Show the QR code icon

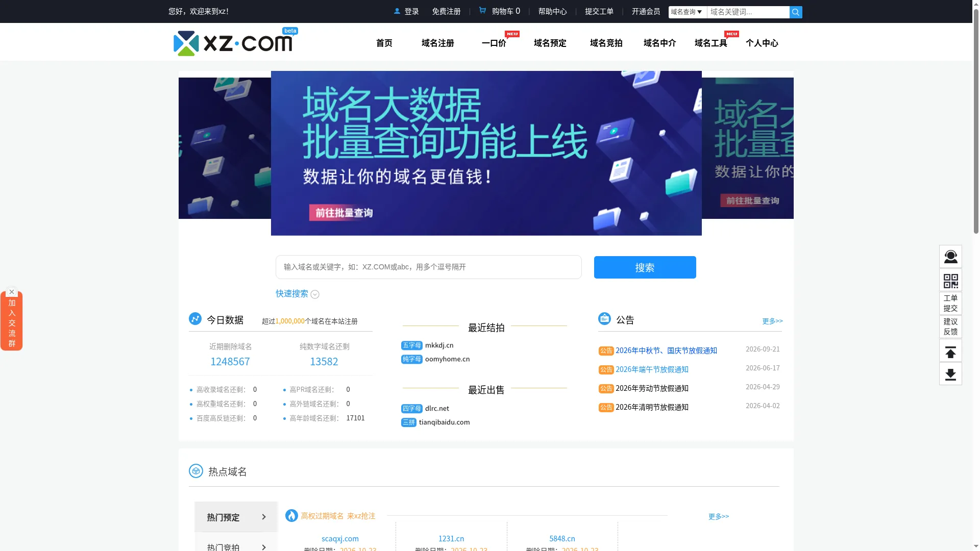point(950,280)
